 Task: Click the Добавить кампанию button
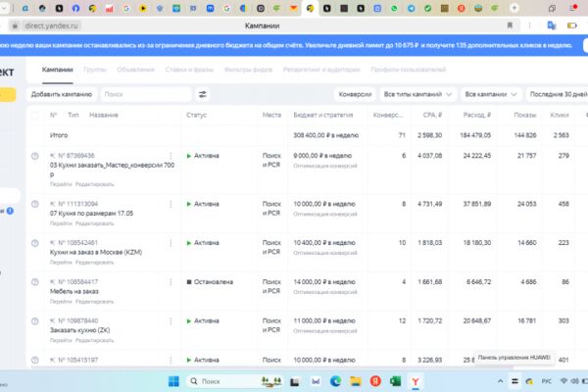pos(62,94)
